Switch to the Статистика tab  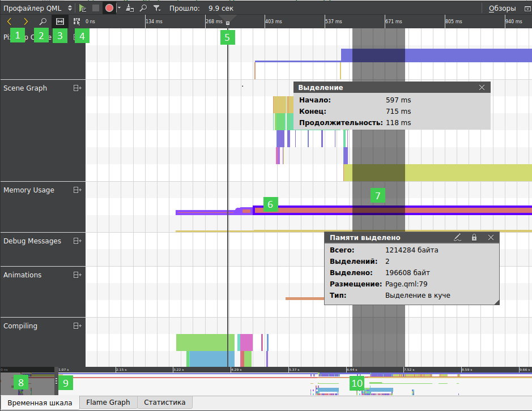pyautogui.click(x=164, y=402)
